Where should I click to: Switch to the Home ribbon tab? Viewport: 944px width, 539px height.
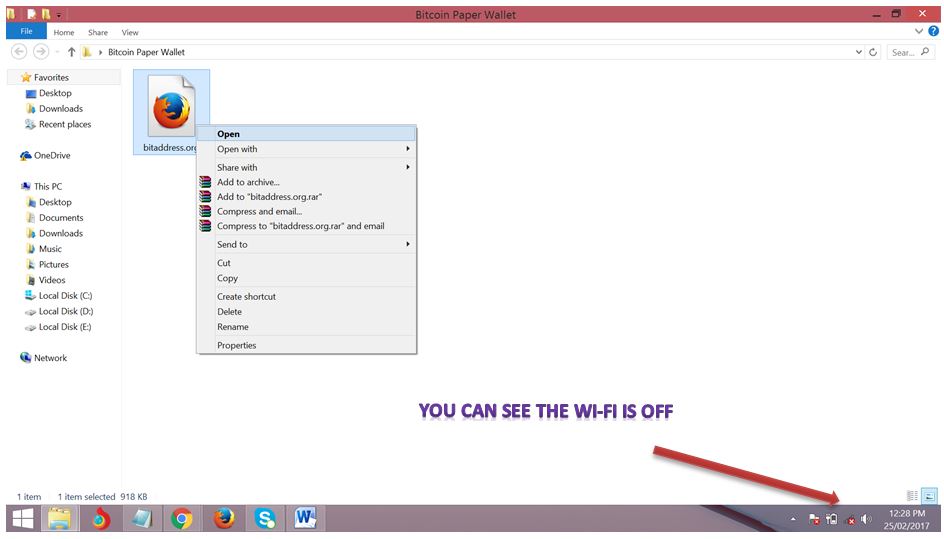pos(64,33)
